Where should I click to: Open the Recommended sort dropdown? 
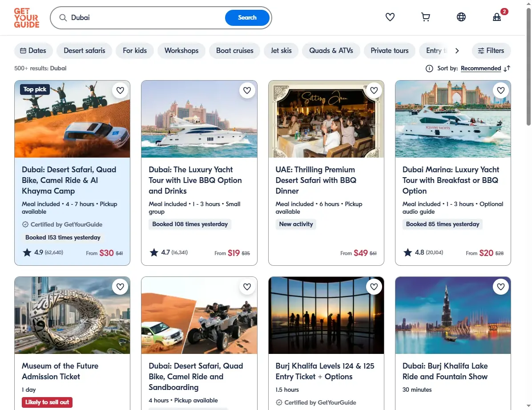tap(481, 69)
